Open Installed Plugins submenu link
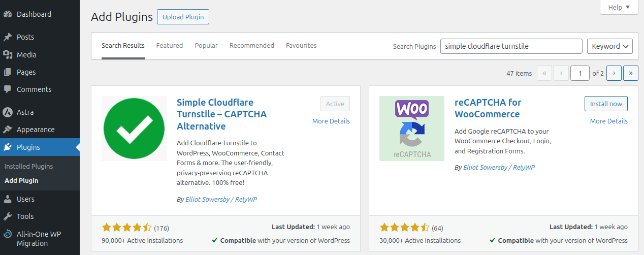 [28, 166]
